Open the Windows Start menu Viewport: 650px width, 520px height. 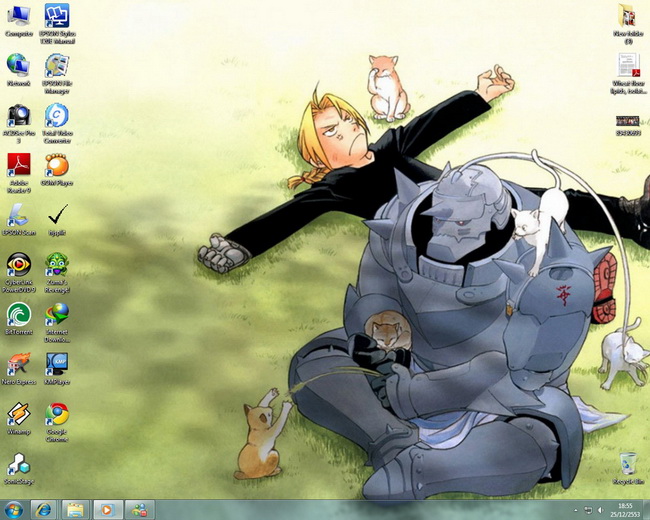pos(13,510)
